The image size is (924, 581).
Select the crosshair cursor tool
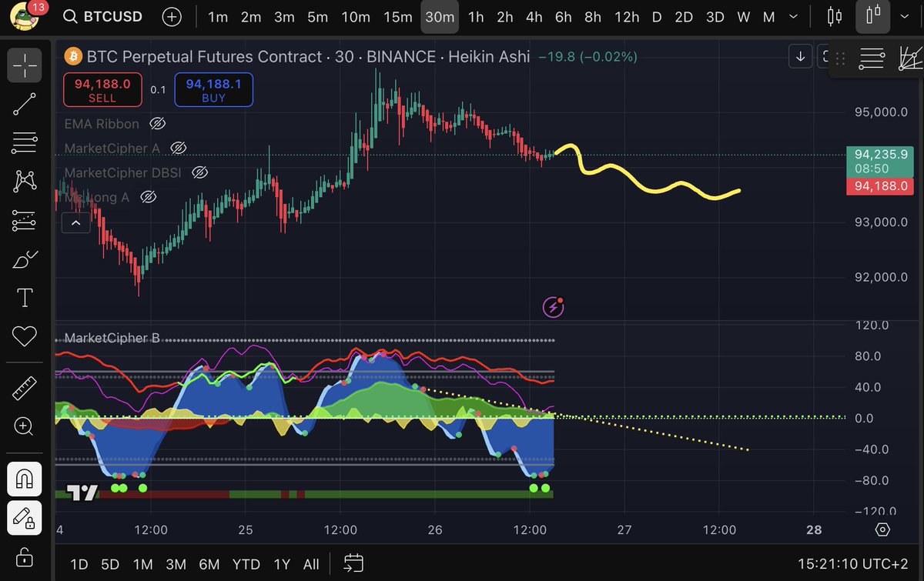(25, 65)
